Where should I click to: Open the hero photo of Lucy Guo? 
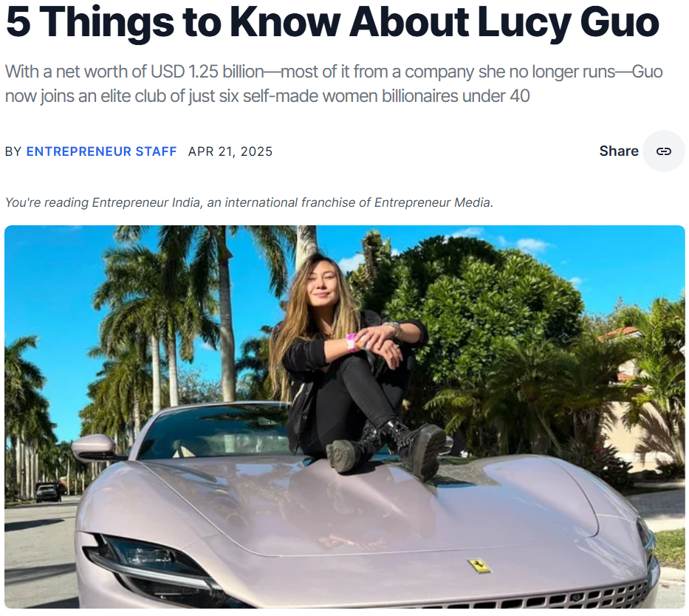coord(344,417)
